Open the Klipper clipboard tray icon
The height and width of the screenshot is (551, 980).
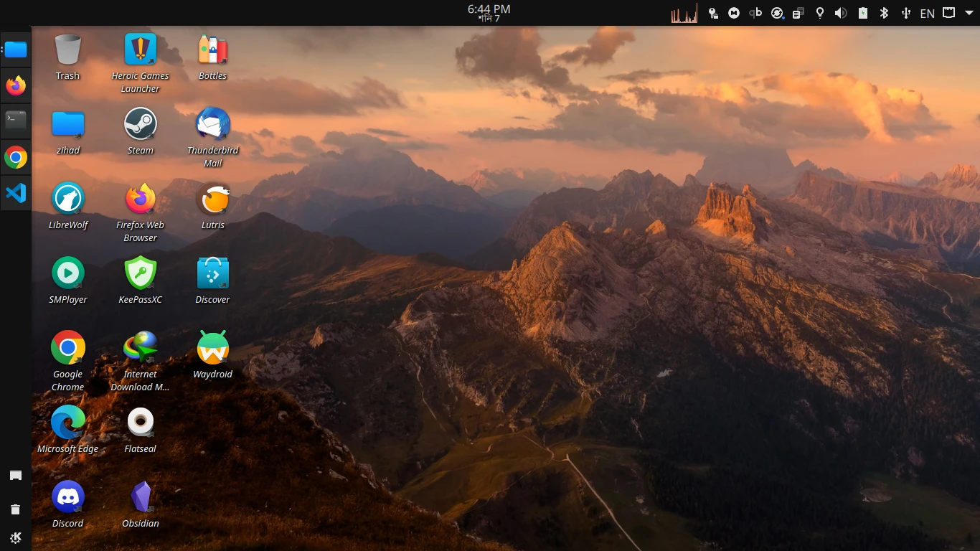pos(798,12)
